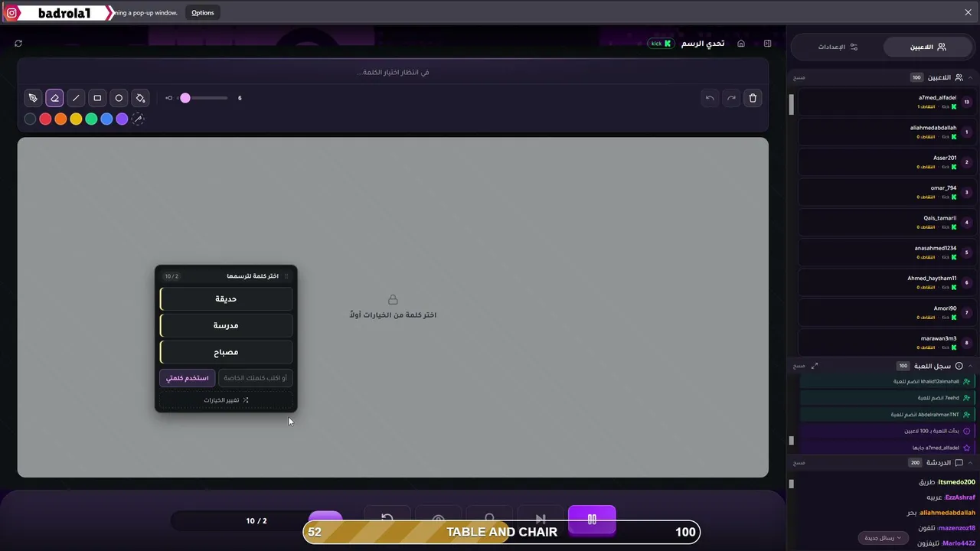Clear the chat with مسح
Screen dimensions: 980x551
(799, 462)
